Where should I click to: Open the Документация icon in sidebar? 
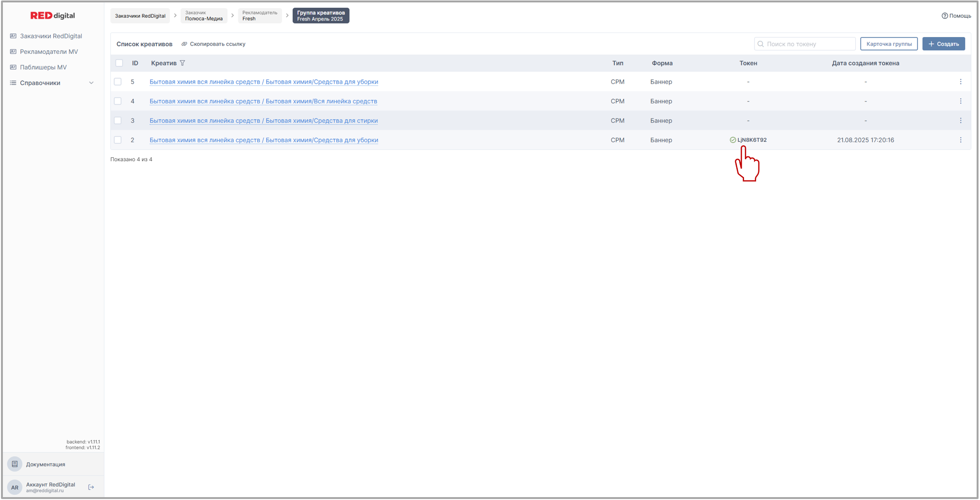(15, 464)
